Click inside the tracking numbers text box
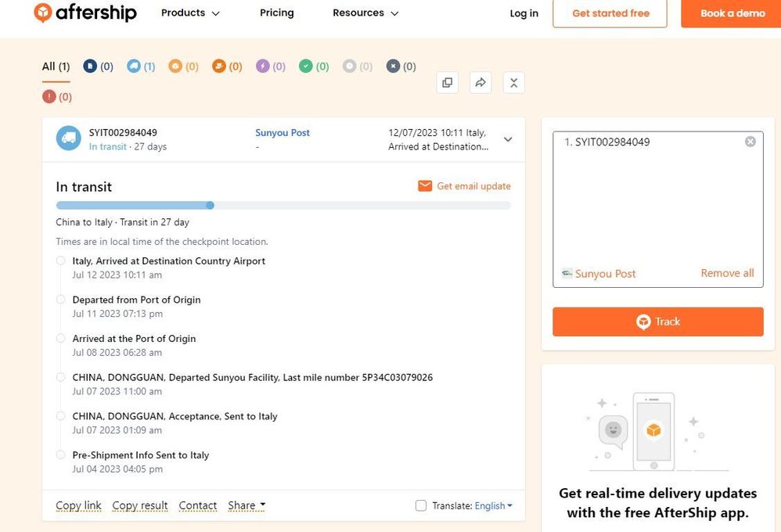This screenshot has width=781, height=532. pos(658,209)
